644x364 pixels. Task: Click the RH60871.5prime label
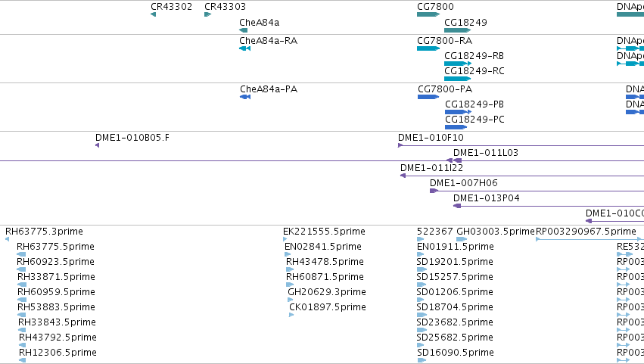(325, 277)
